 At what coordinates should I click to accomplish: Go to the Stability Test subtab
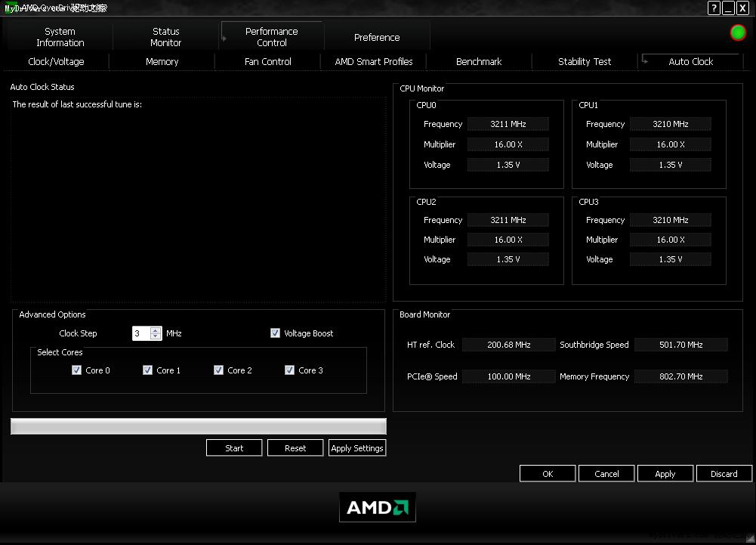585,62
